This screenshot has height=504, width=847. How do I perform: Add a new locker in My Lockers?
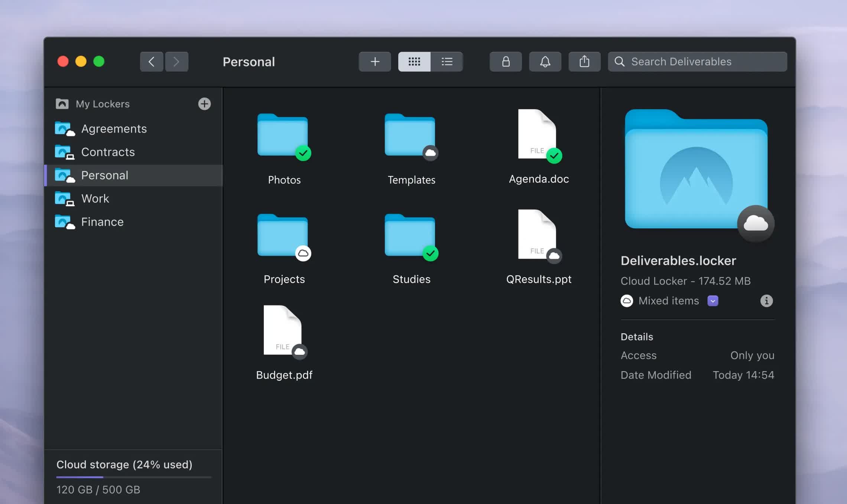(x=204, y=104)
